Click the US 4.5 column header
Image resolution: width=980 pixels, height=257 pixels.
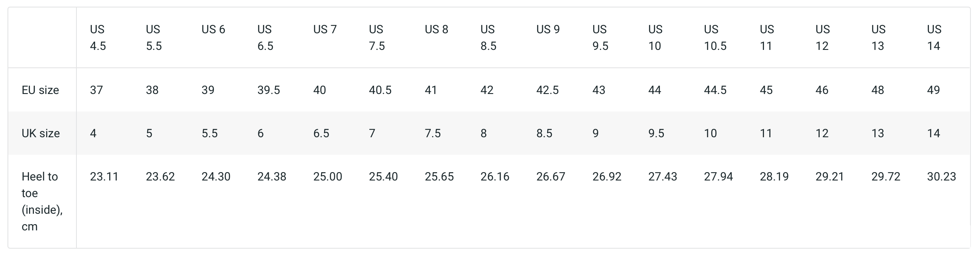point(98,37)
